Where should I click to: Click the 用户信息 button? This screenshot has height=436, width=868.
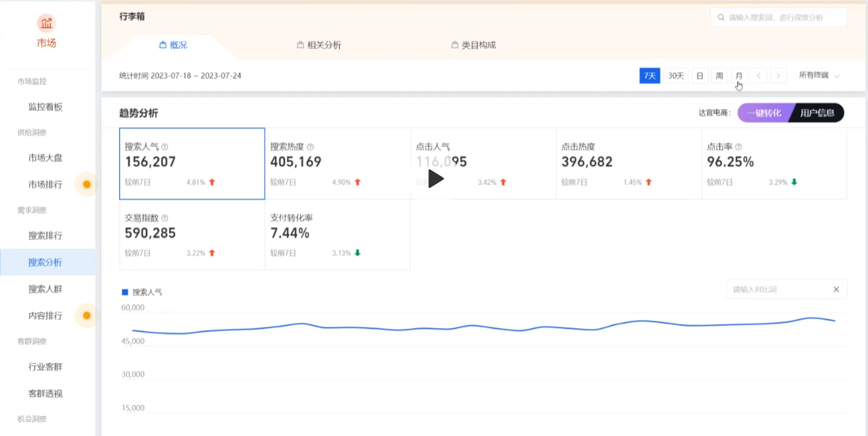click(817, 113)
